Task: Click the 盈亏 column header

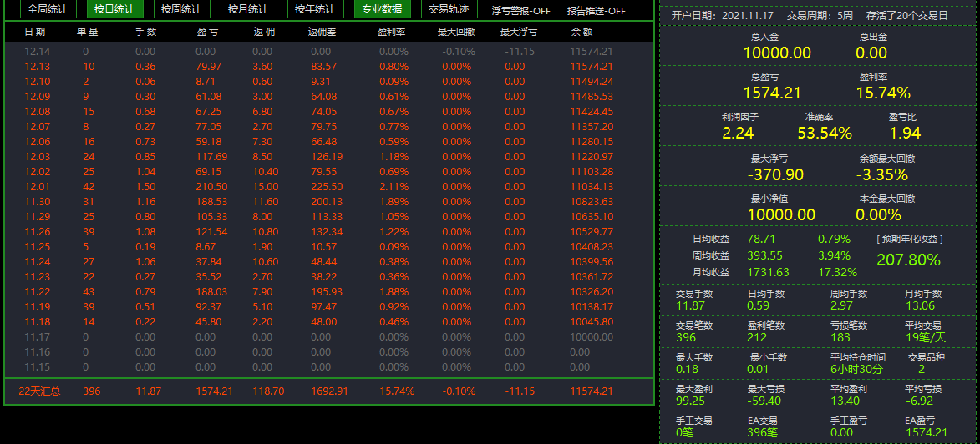Action: pyautogui.click(x=207, y=32)
